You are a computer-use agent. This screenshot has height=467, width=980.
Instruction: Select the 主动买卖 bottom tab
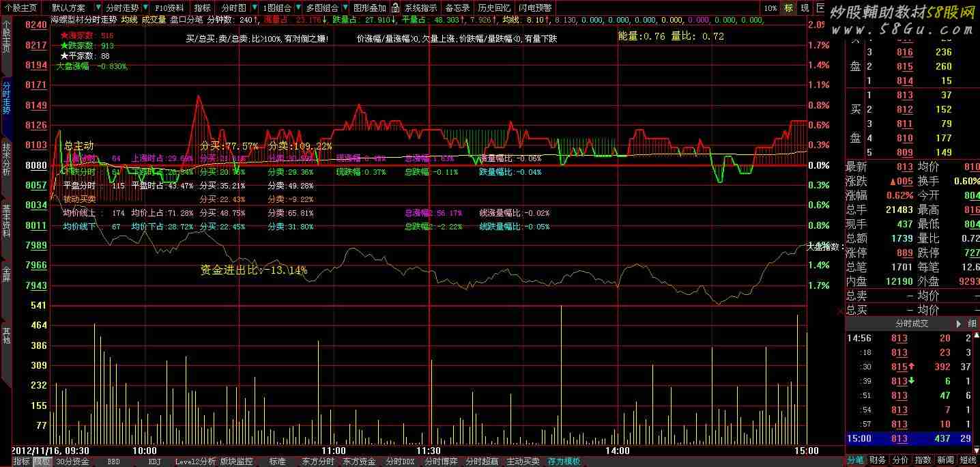523,462
